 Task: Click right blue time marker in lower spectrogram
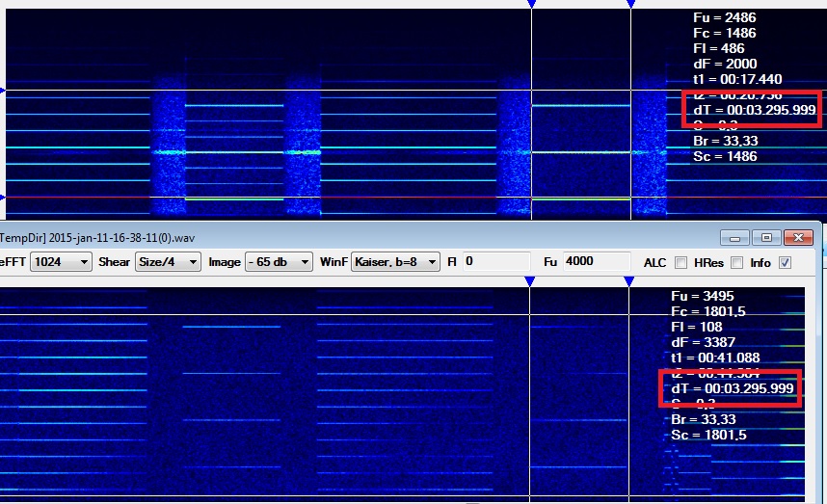tap(628, 280)
